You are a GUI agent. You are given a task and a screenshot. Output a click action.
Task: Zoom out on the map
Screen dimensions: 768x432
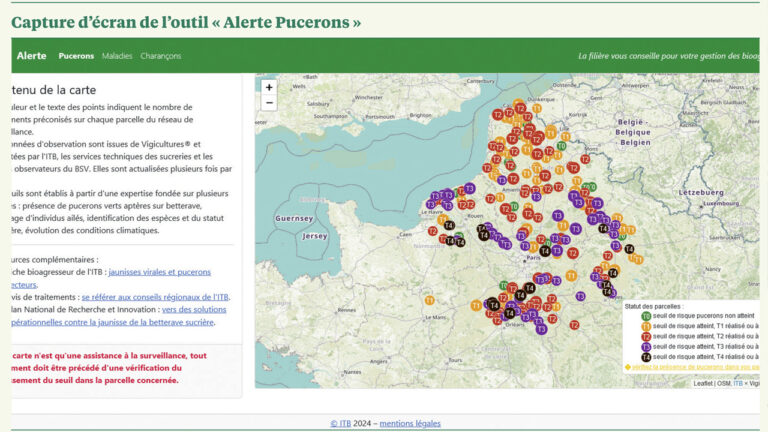269,103
